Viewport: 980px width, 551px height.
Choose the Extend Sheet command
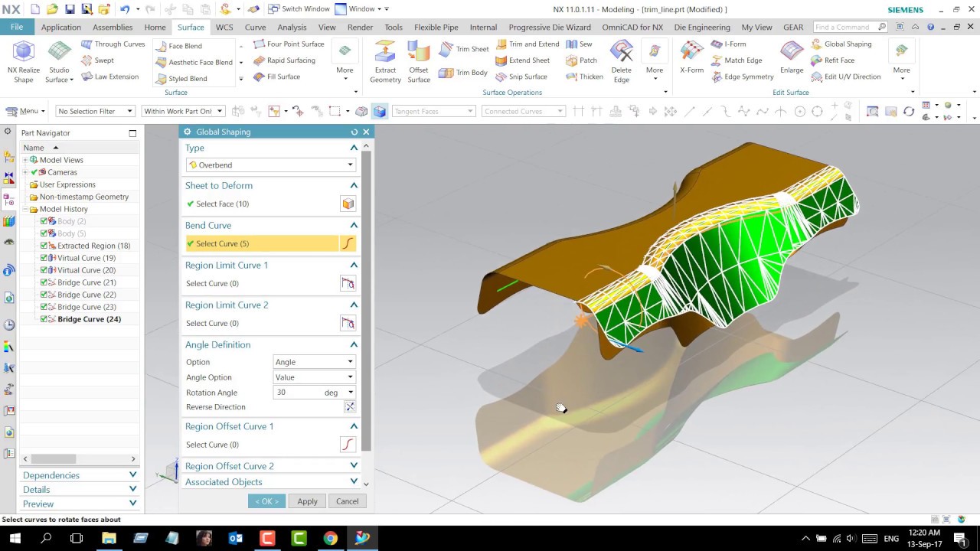[522, 60]
